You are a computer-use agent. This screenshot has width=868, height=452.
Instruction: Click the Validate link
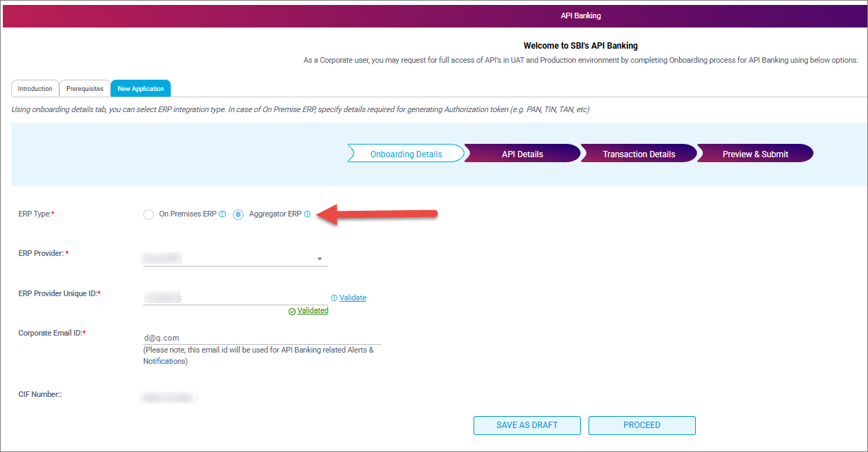[353, 298]
